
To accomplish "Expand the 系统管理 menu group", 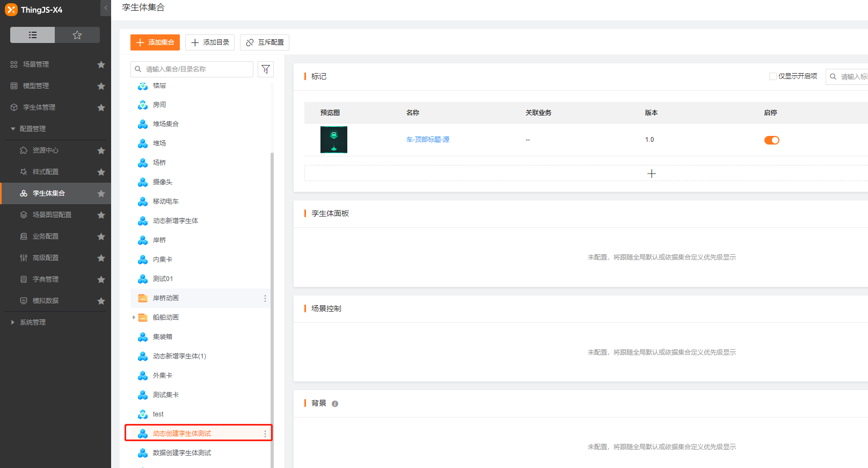I will (32, 322).
